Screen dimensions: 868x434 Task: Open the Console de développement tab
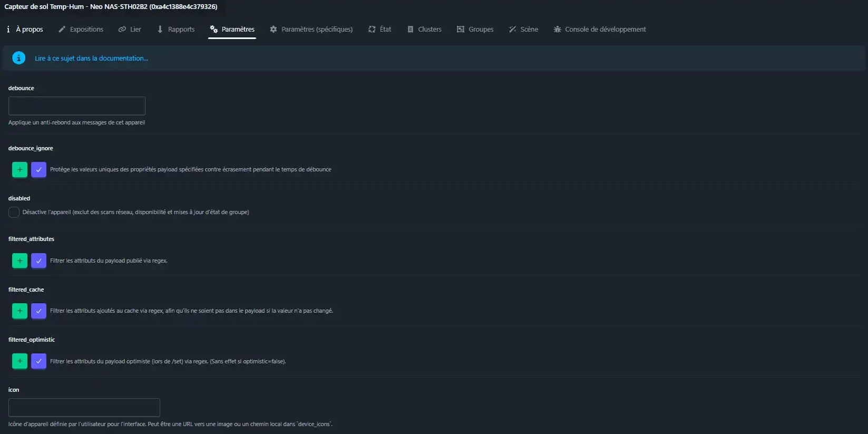click(x=599, y=30)
